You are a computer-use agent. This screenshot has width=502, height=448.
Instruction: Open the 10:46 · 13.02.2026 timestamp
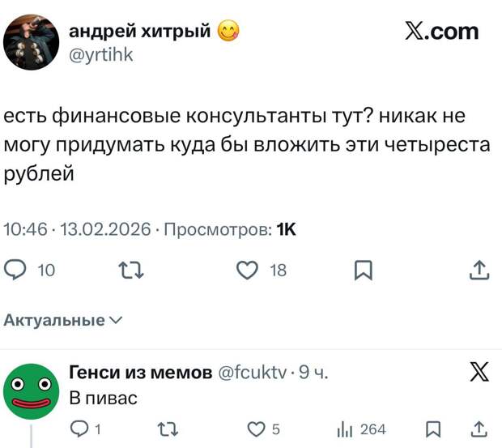(x=78, y=229)
